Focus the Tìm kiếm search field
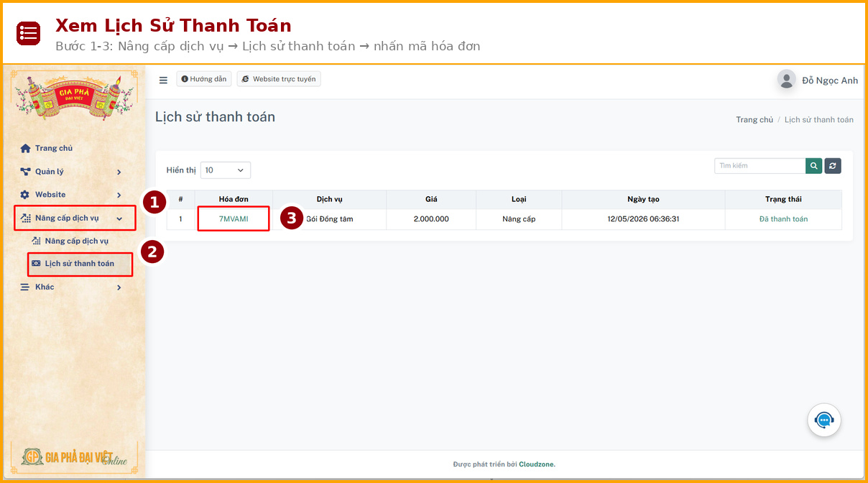The width and height of the screenshot is (868, 483). tap(760, 166)
